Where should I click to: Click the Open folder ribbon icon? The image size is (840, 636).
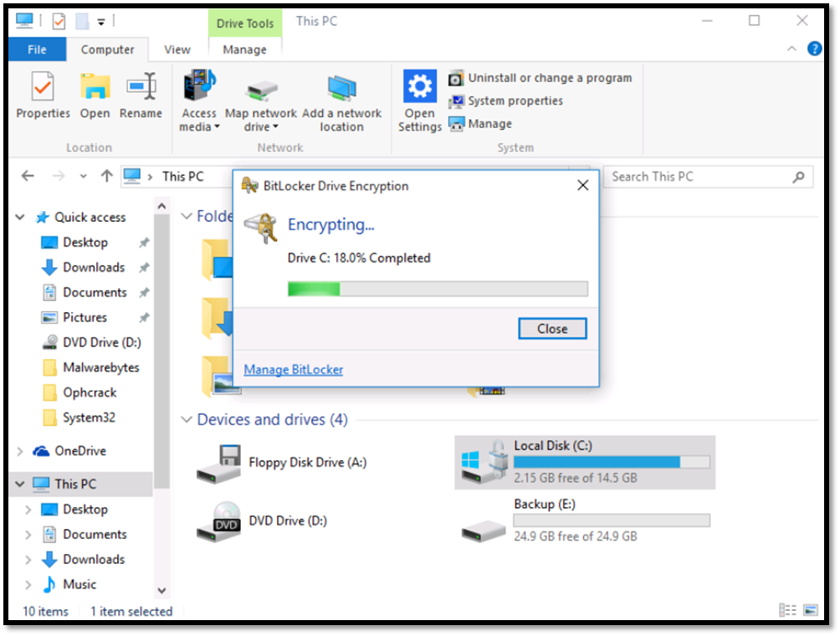pos(95,87)
